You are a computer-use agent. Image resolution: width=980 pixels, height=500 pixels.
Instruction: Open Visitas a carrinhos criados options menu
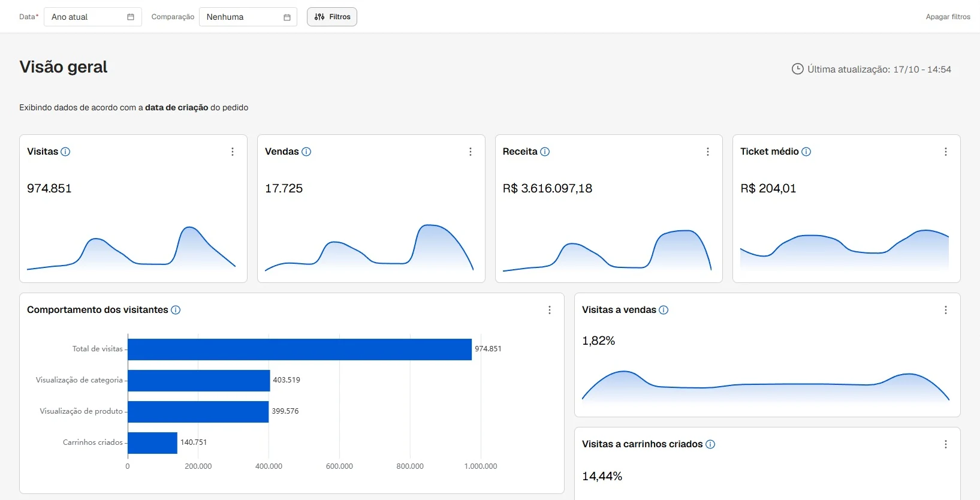click(x=946, y=444)
